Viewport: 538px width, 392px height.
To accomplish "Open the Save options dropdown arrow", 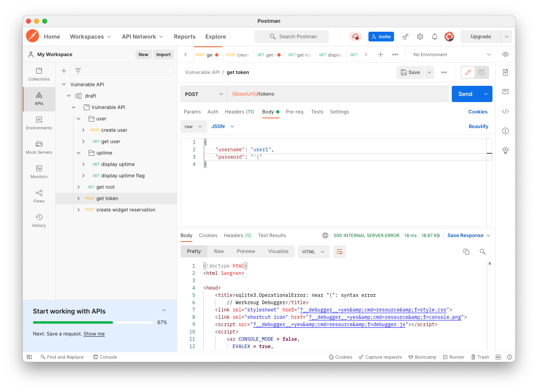I will point(429,72).
